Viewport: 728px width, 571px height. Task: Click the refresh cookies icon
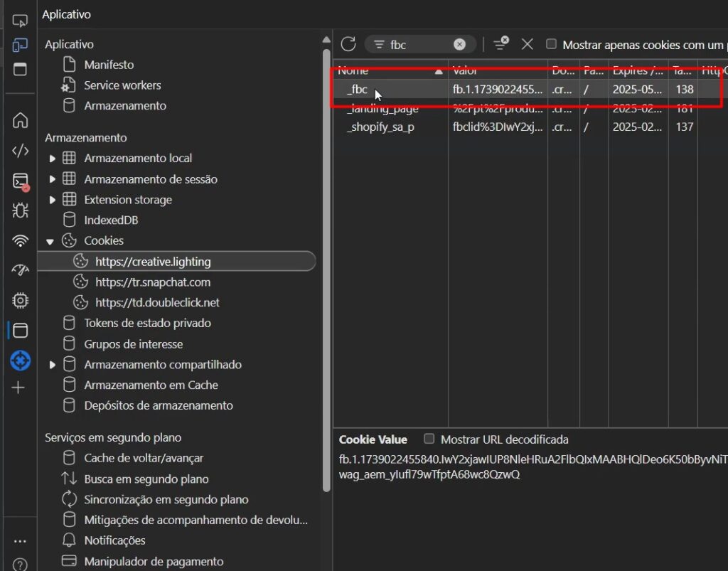[x=348, y=44]
